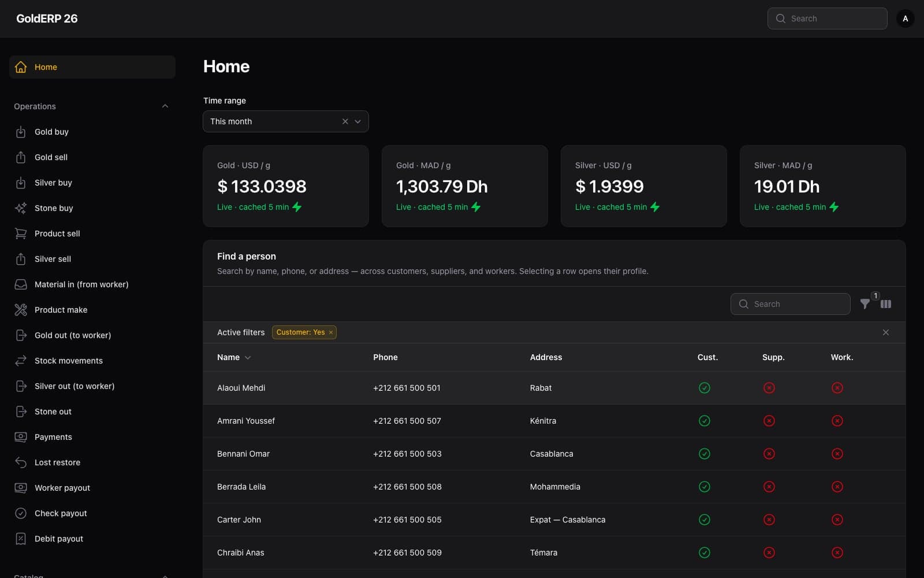Open Silver out (to worker) menu item
The width and height of the screenshot is (924, 578).
point(92,386)
